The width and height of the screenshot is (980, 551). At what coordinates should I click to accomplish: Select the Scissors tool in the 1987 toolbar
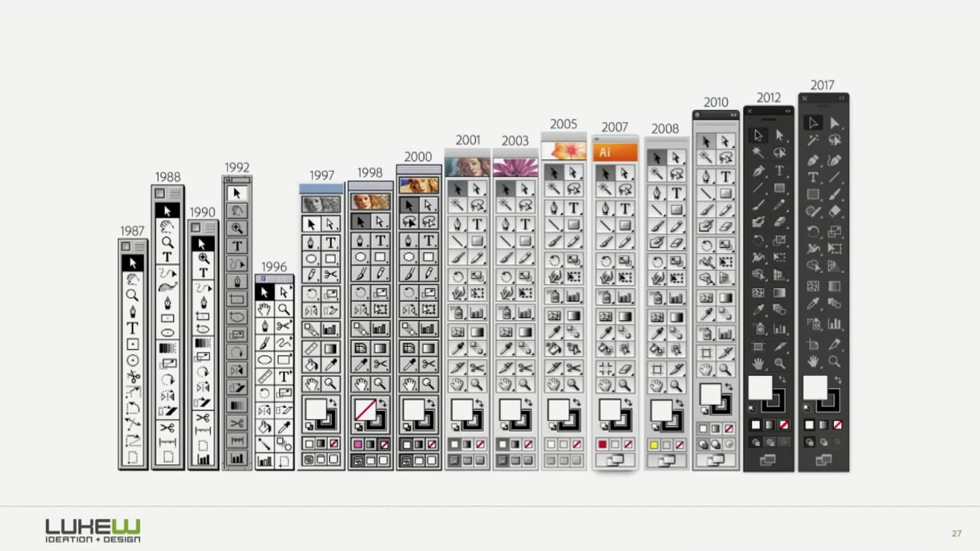point(133,377)
